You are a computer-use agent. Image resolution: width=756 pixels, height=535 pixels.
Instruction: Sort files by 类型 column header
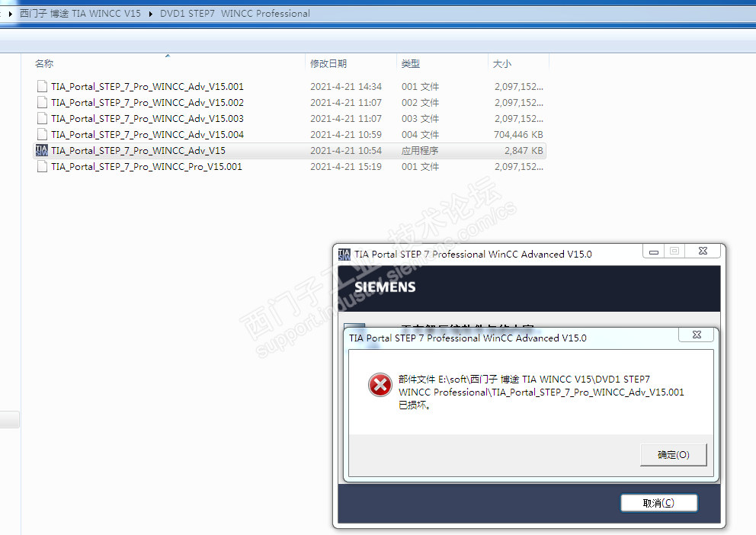411,63
